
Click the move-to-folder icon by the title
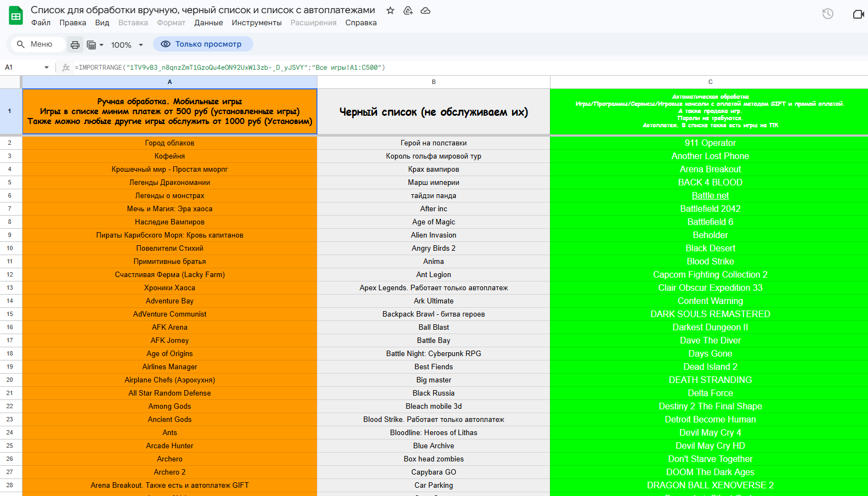tap(408, 10)
